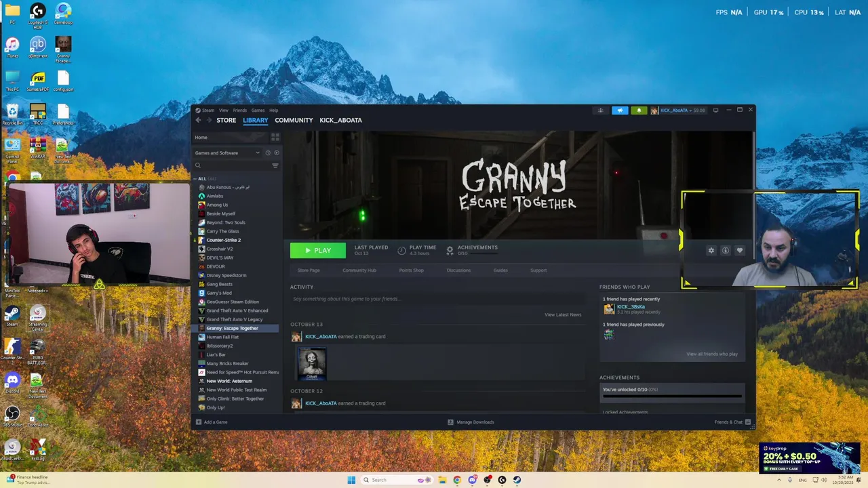Screen dimensions: 868x488
Task: Open the KICK_ABOATA profile tab
Action: (x=340, y=120)
